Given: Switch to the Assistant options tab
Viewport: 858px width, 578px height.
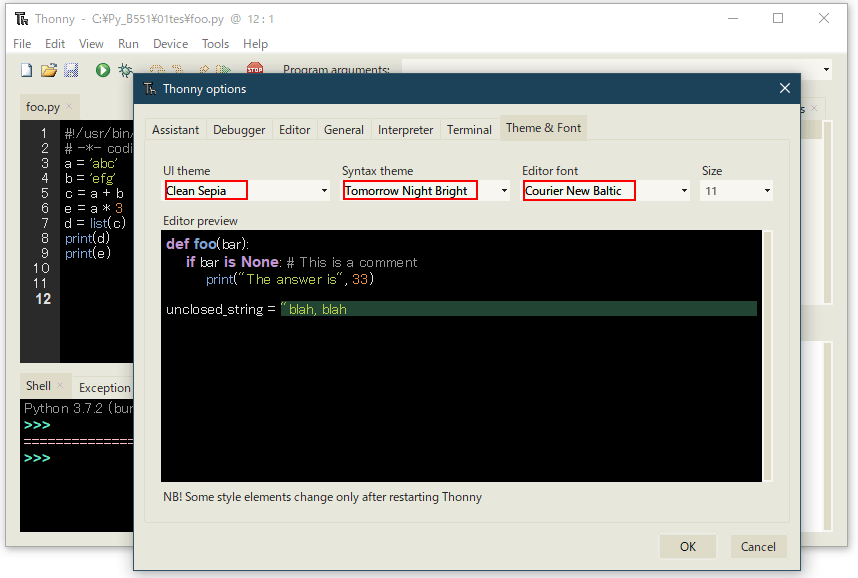Looking at the screenshot, I should 176,130.
